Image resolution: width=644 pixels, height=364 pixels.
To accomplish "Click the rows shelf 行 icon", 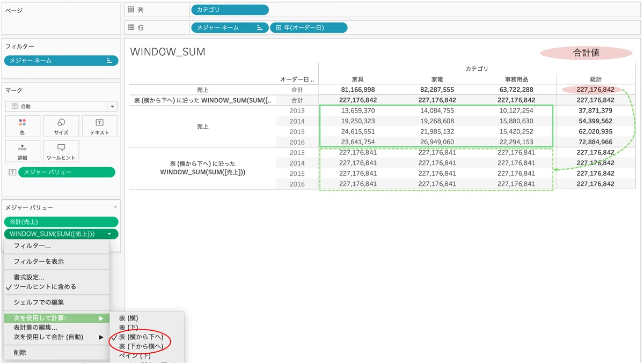I will coord(130,27).
